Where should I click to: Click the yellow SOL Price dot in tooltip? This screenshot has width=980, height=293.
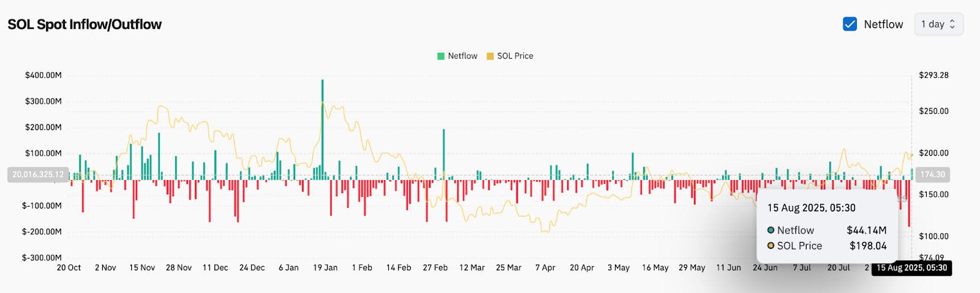pyautogui.click(x=771, y=246)
